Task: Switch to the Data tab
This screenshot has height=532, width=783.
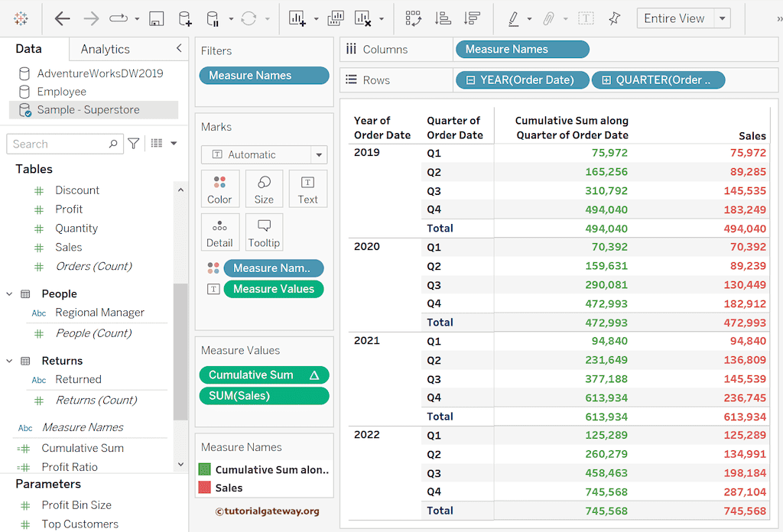Action: click(28, 47)
